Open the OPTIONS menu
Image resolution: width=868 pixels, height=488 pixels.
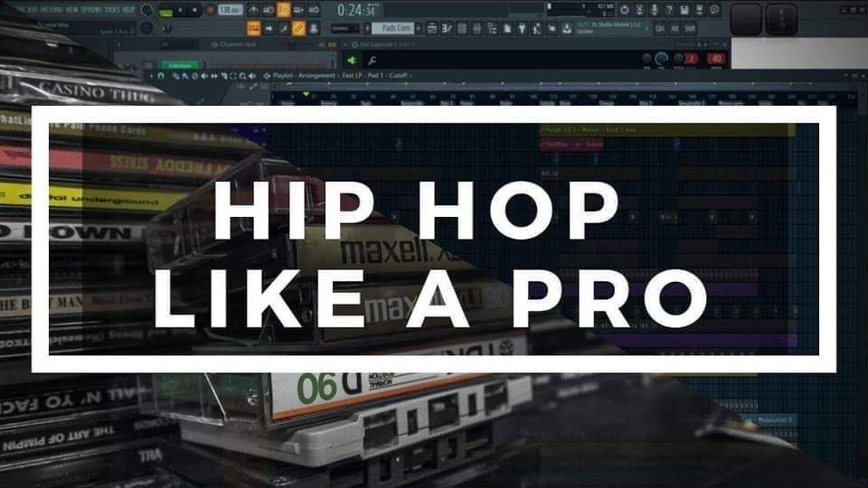[x=91, y=9]
